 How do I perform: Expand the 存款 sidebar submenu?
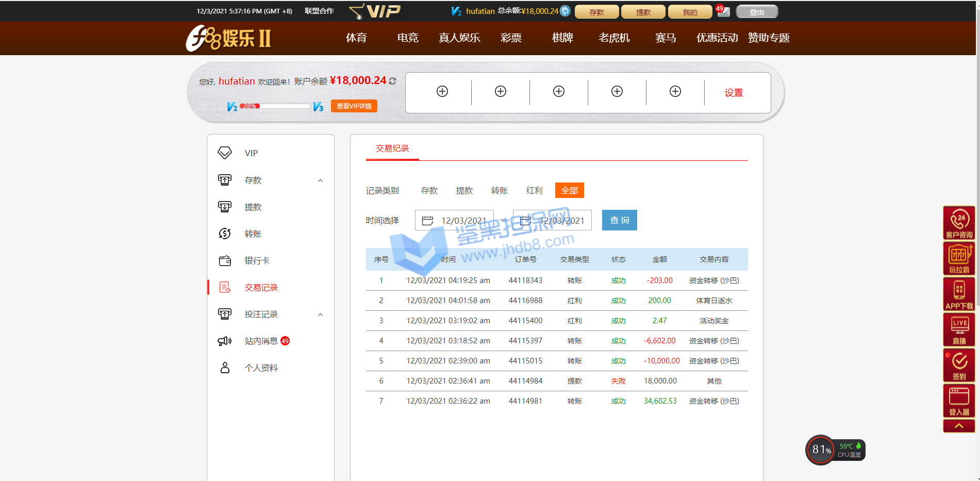coord(320,180)
